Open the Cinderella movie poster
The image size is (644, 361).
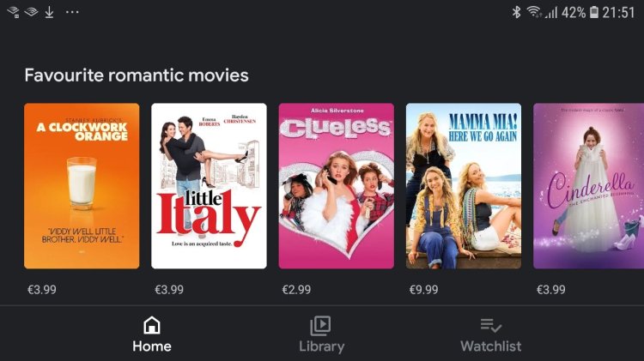(588, 186)
